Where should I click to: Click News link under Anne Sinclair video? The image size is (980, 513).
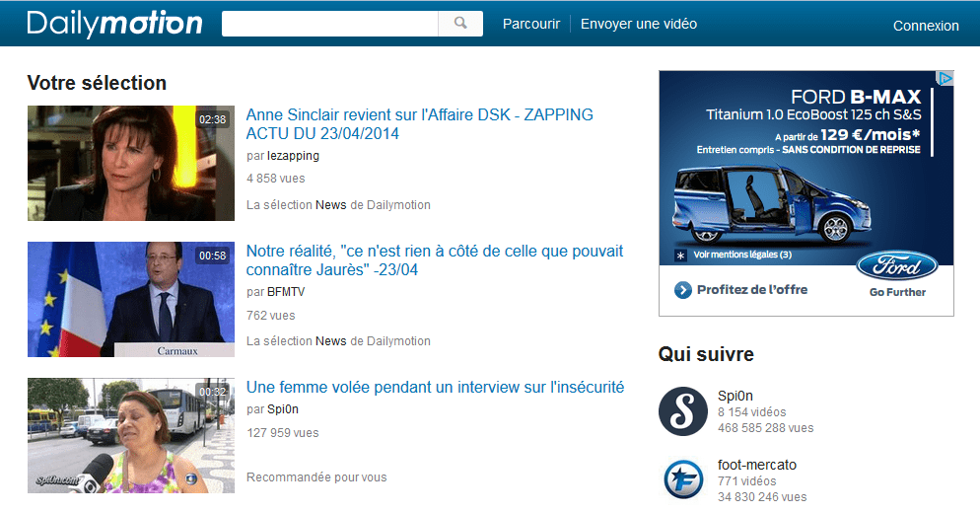(330, 204)
